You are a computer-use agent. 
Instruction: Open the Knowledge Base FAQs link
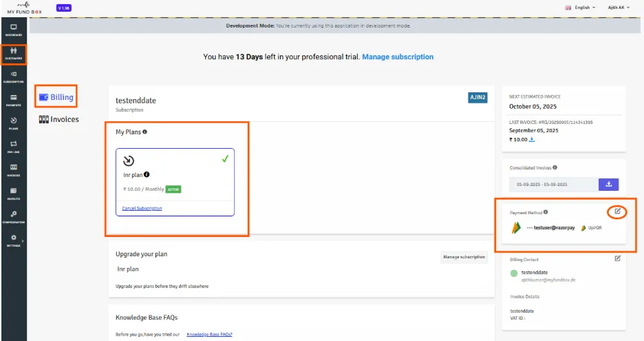tap(209, 334)
